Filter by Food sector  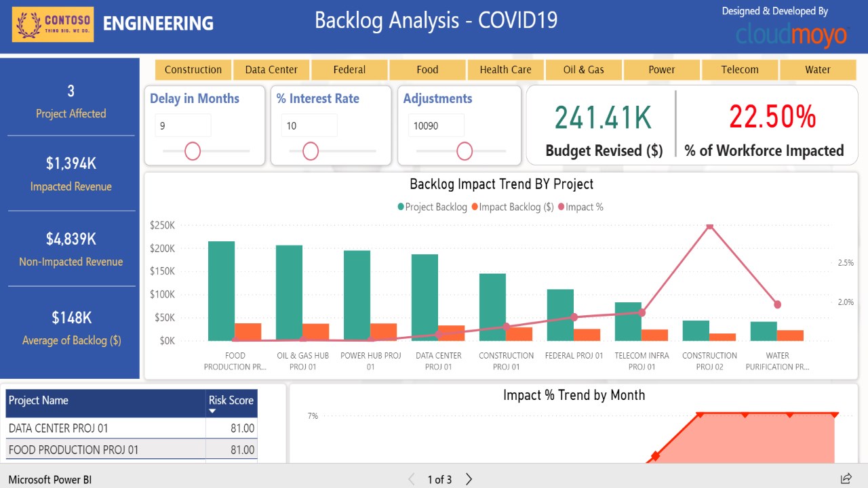(427, 70)
